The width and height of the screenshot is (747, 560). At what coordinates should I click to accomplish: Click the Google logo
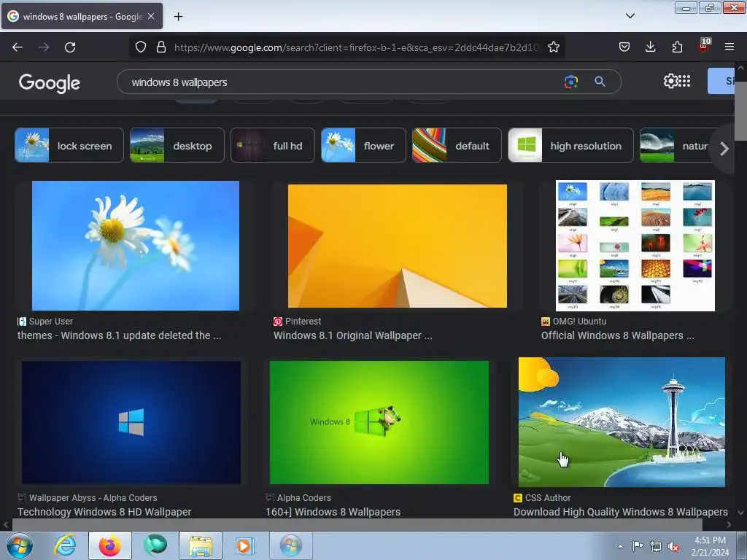49,83
